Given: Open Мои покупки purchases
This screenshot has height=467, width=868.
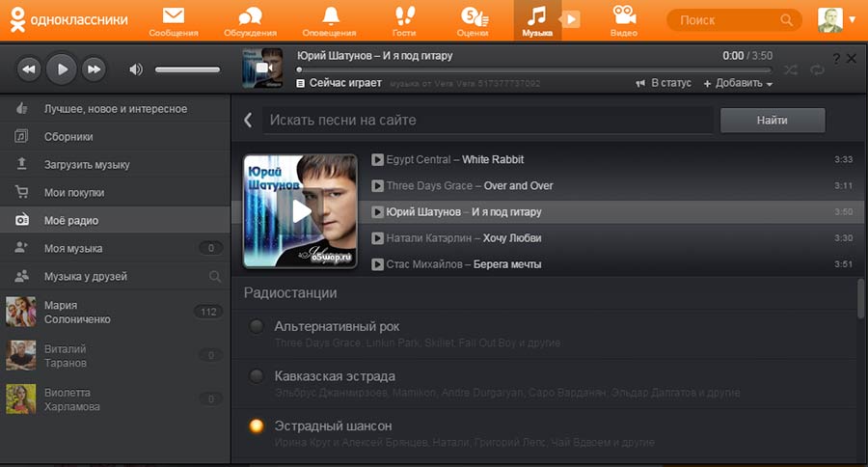Looking at the screenshot, I should point(115,192).
